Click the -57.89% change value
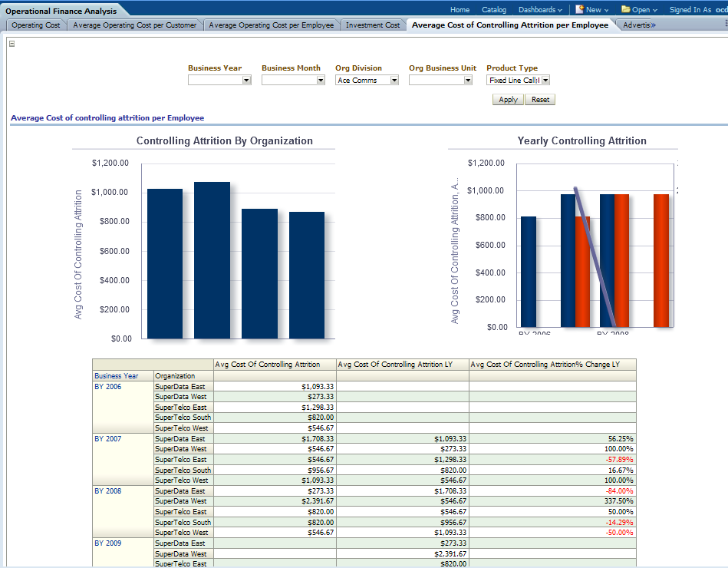Screen dimensions: 728x568 coord(619,459)
